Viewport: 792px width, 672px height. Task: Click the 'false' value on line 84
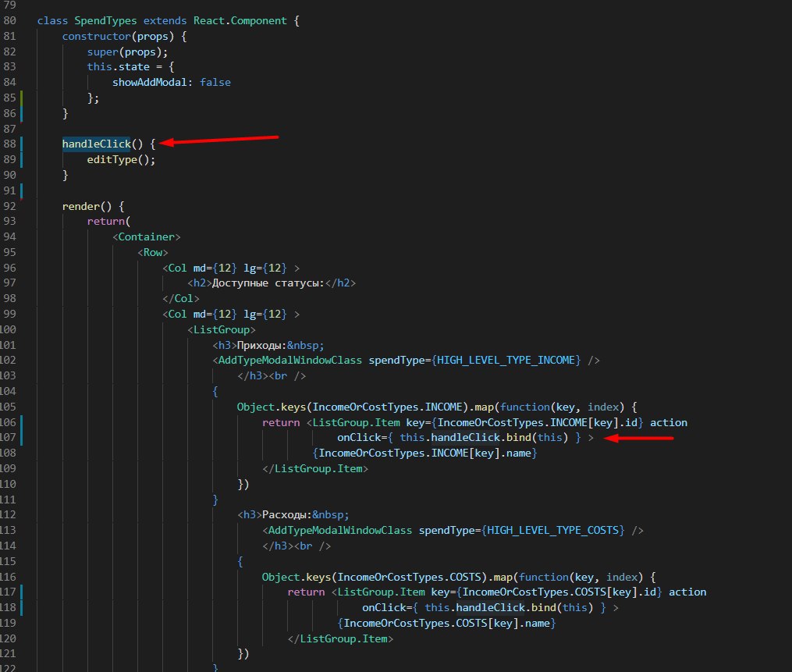click(x=215, y=83)
